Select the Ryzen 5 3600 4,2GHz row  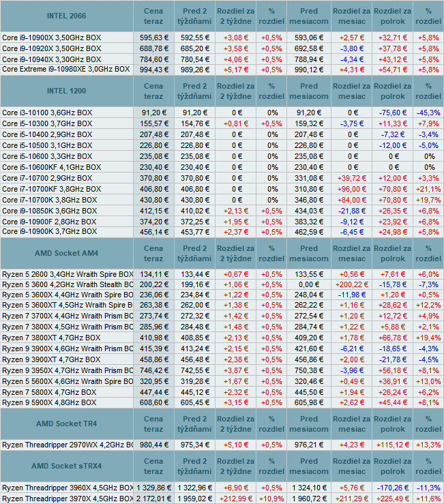pos(222,285)
